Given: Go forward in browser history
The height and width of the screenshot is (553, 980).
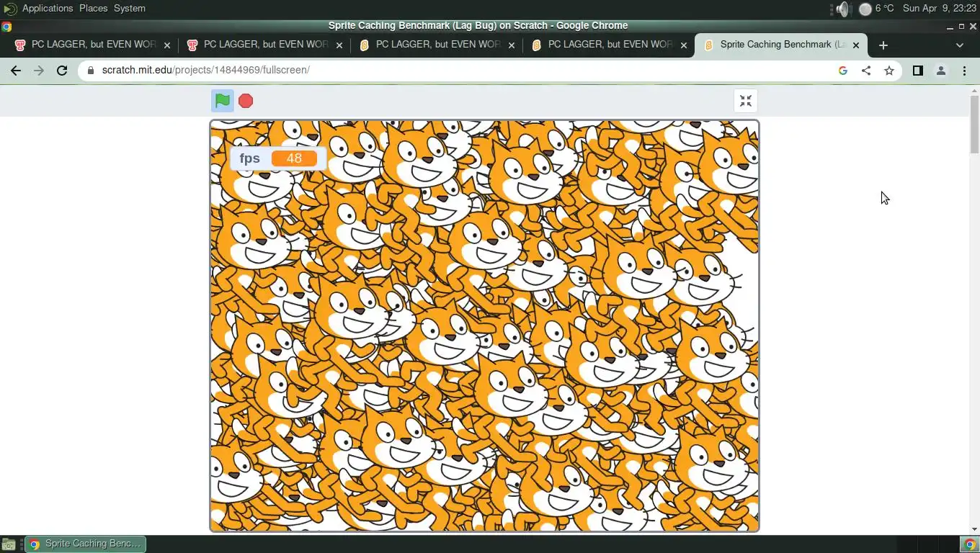Looking at the screenshot, I should pos(39,71).
